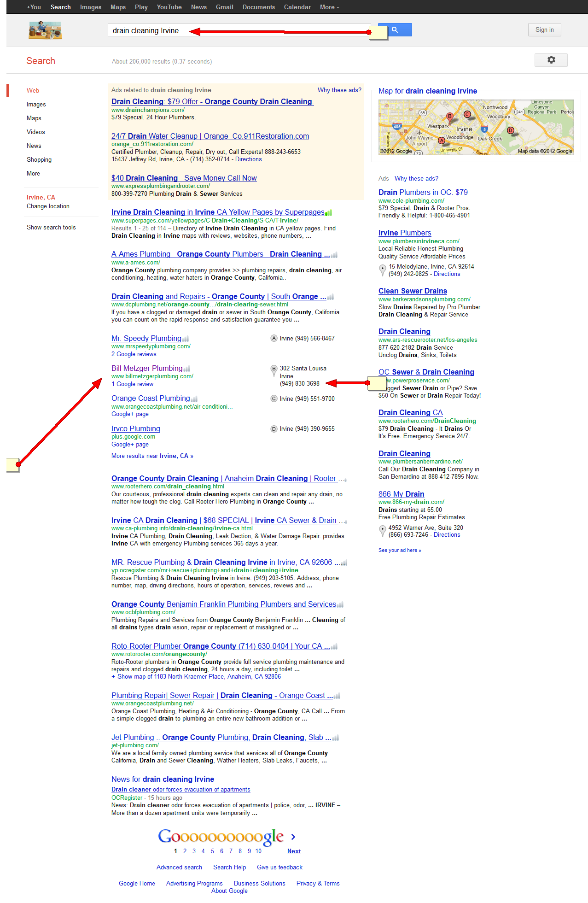Open Irvine Drain Cleaning Superpages result
The image size is (588, 903).
pyautogui.click(x=218, y=212)
